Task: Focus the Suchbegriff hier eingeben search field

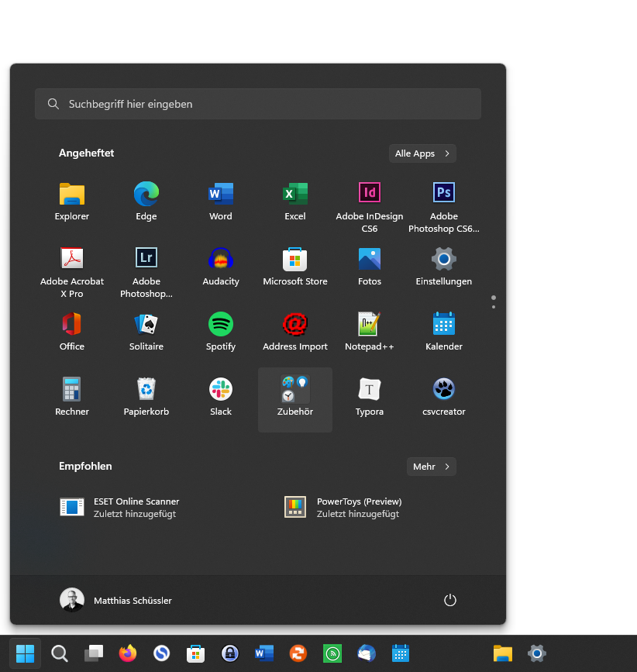Action: [258, 104]
